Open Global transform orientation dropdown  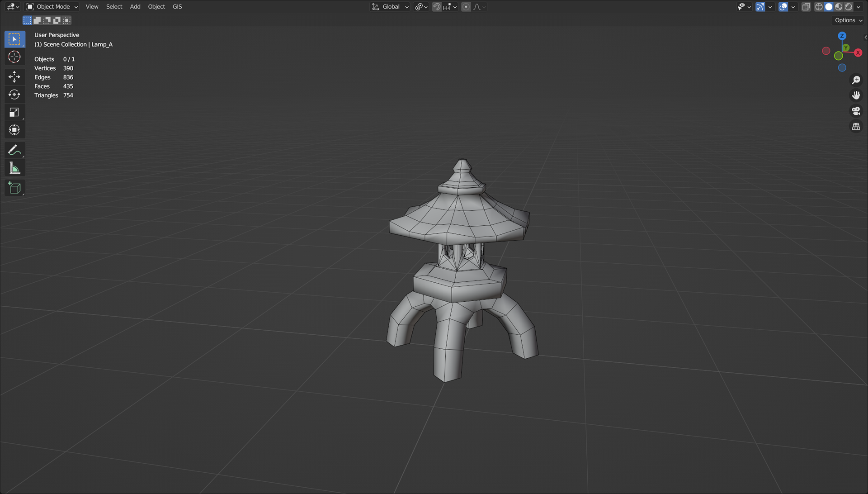pyautogui.click(x=391, y=7)
